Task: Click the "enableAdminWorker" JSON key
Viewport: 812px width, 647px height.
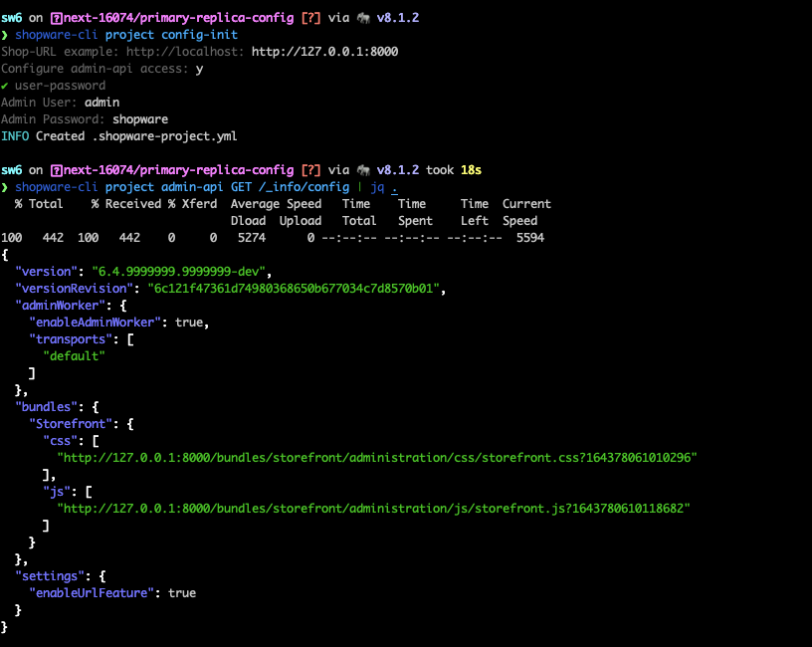Action: coord(96,323)
